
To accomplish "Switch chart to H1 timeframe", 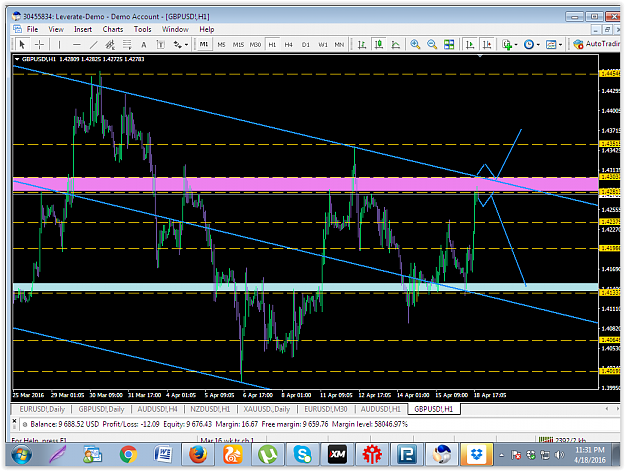I will pyautogui.click(x=272, y=45).
